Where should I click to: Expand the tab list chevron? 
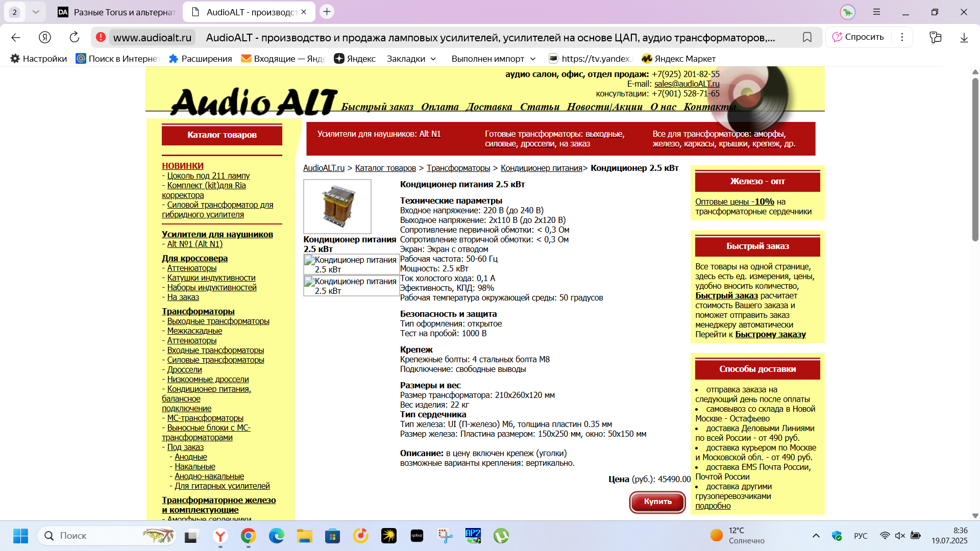coord(36,12)
